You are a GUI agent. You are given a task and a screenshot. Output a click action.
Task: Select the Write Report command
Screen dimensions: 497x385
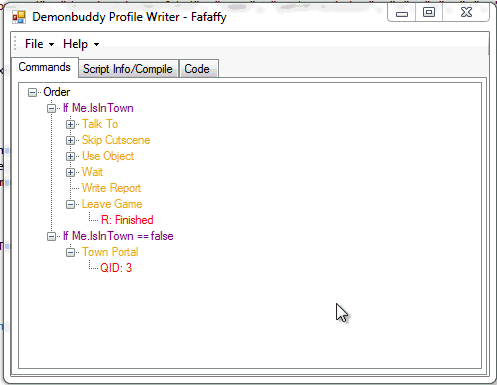click(111, 188)
